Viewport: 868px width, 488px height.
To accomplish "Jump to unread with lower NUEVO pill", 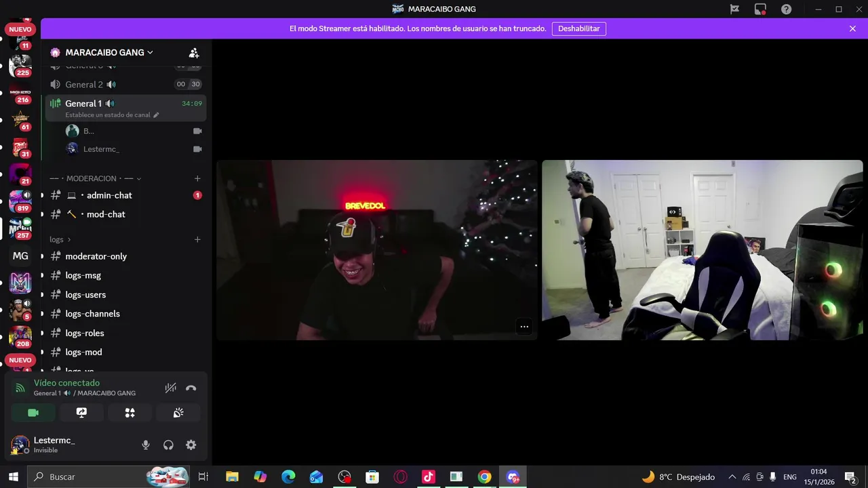I will (20, 360).
